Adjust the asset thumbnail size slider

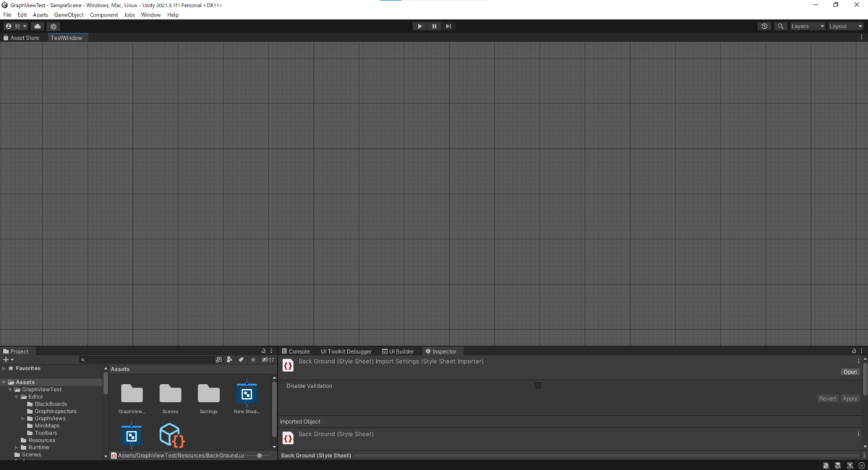point(259,456)
